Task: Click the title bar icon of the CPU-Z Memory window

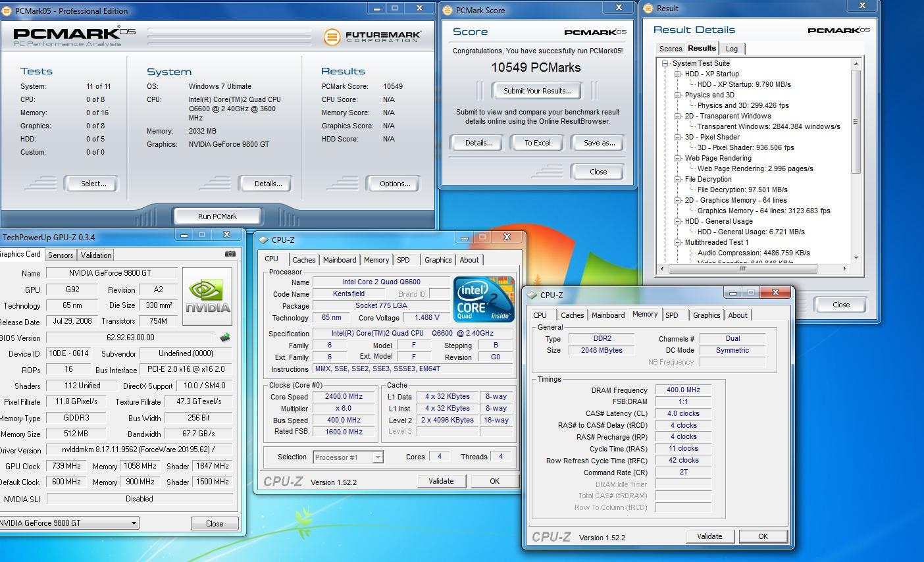Action: tap(532, 295)
